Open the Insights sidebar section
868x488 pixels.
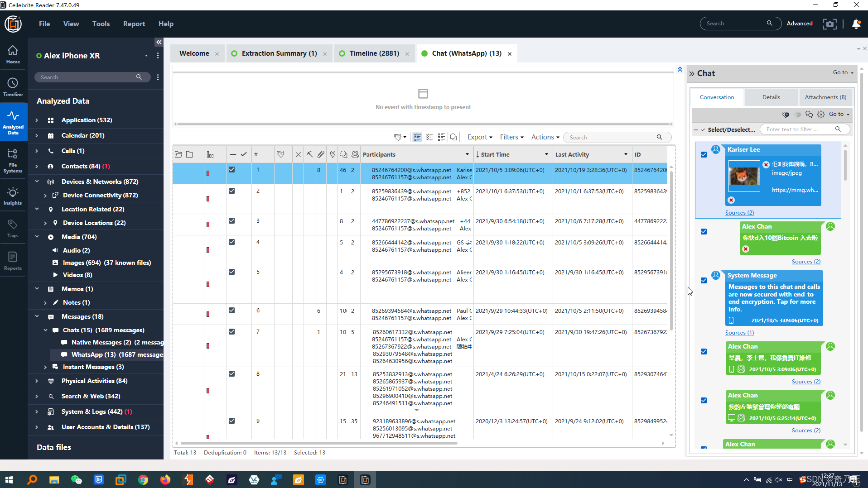point(13,196)
